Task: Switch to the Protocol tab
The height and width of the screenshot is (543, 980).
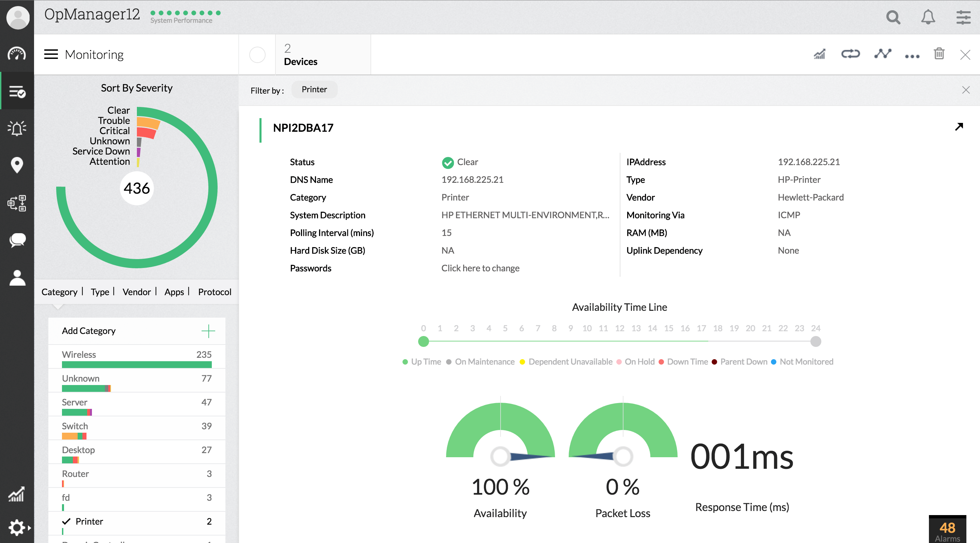Action: tap(215, 292)
